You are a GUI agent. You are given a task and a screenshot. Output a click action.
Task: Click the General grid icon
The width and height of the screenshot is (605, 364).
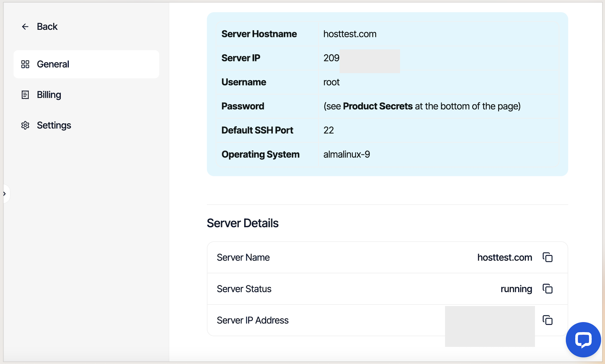pyautogui.click(x=25, y=64)
